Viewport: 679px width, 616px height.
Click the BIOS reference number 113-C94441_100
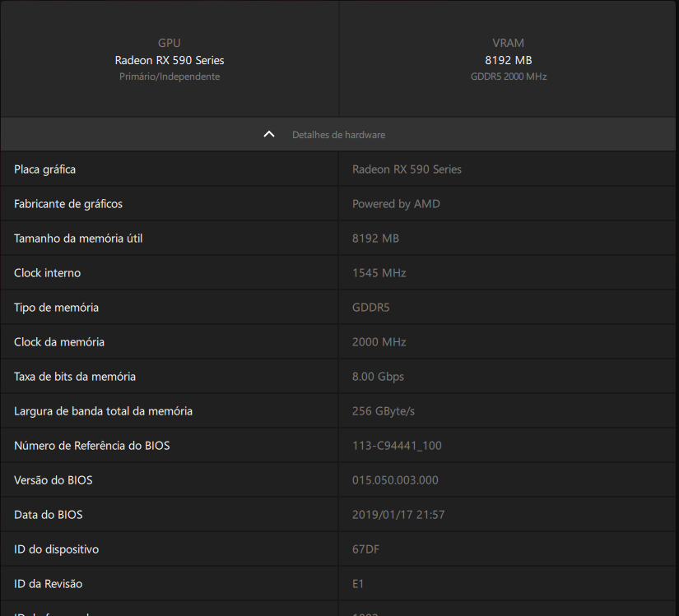[397, 446]
